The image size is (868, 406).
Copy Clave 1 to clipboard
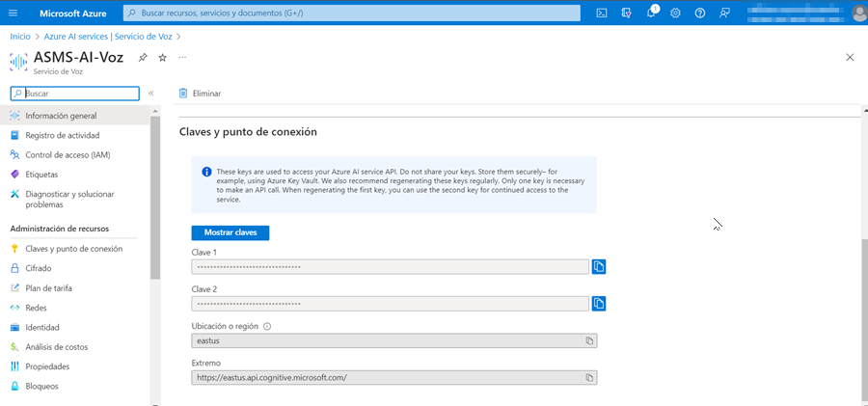tap(598, 267)
